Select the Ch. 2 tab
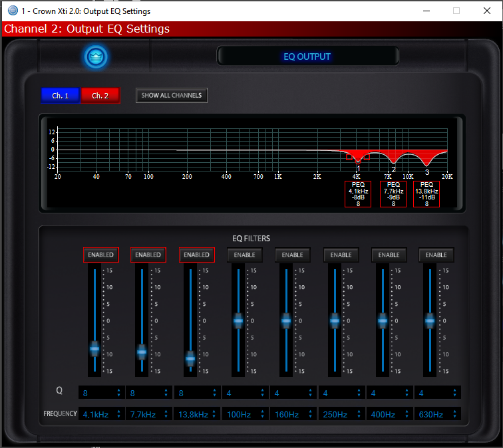This screenshot has height=448, width=503. 100,96
